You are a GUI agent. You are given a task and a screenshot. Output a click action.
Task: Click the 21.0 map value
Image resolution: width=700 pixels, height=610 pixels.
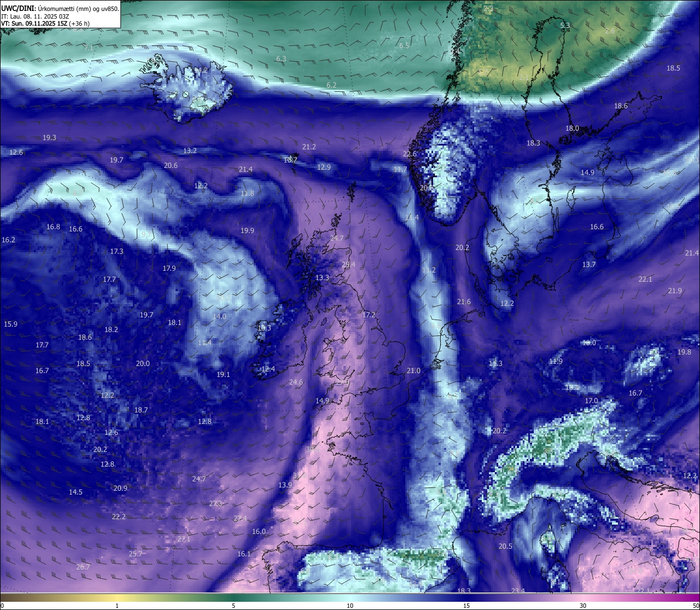413,371
